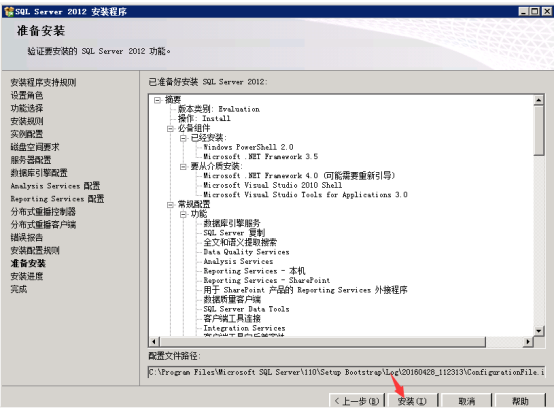This screenshot has height=408, width=554.
Task: Click the horizontal scroll-left arrow
Action: (154, 342)
